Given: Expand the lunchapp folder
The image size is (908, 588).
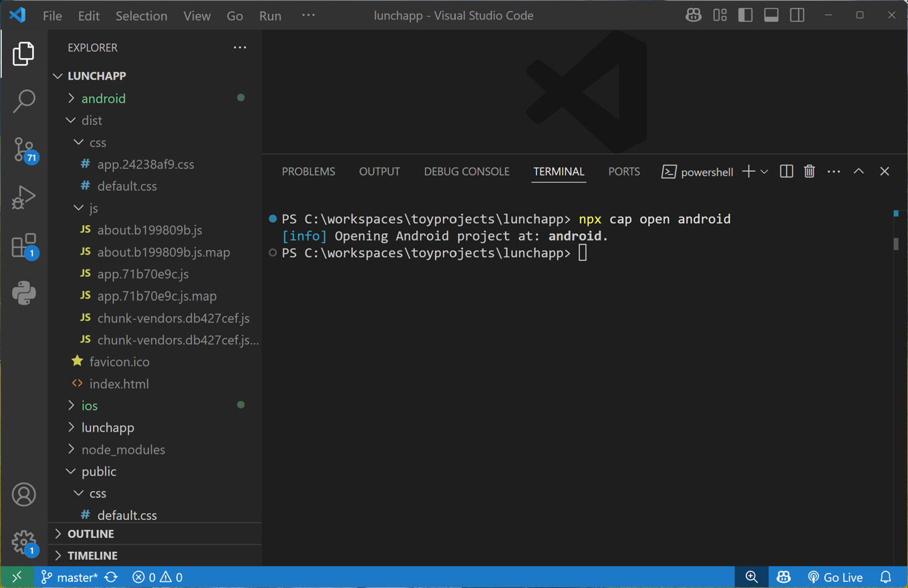Looking at the screenshot, I should click(x=155, y=428).
